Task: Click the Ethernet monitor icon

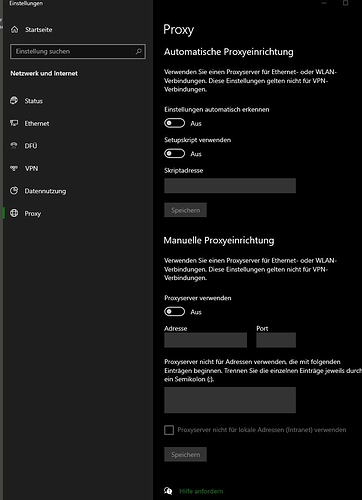Action: pyautogui.click(x=14, y=123)
